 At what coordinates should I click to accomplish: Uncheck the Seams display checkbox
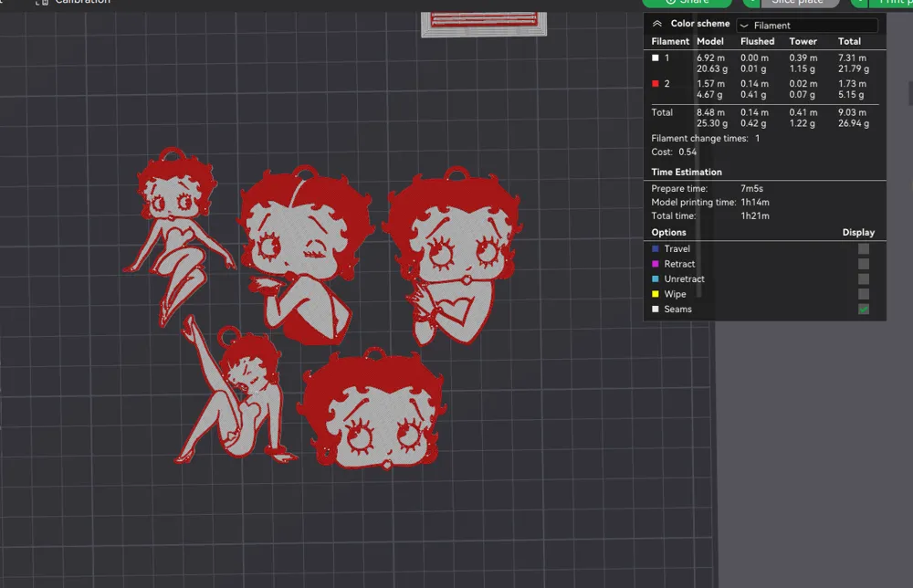point(863,309)
